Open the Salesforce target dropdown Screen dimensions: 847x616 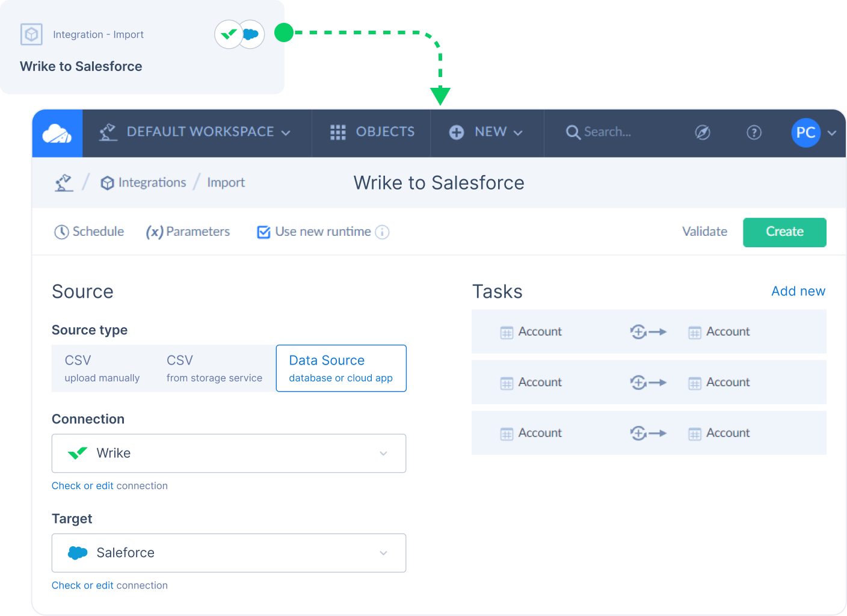[x=229, y=553]
